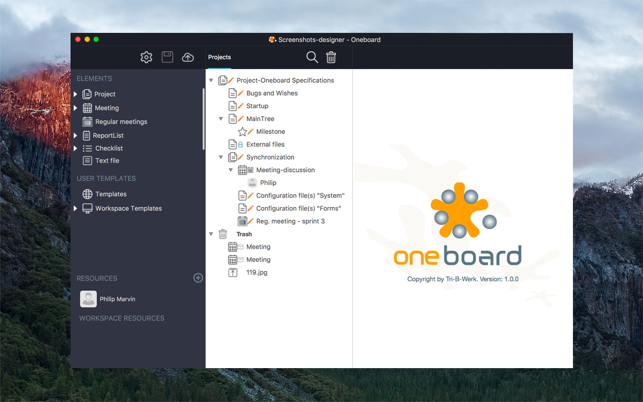643x402 pixels.
Task: Click the ReportList icon
Action: (86, 135)
